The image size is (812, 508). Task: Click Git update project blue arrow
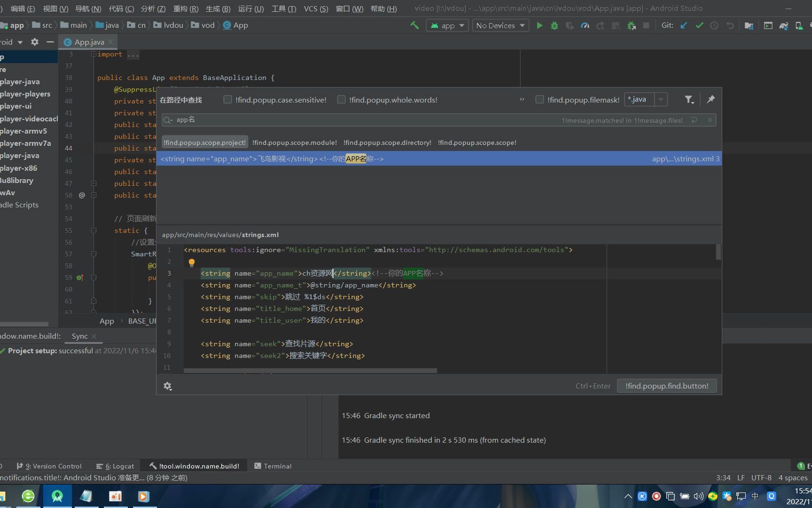pos(684,25)
